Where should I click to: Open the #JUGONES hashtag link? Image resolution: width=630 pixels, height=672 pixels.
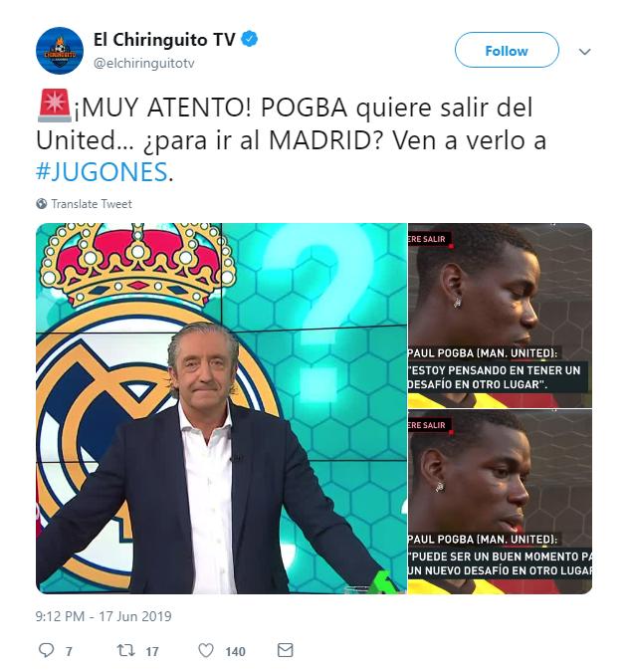(102, 171)
